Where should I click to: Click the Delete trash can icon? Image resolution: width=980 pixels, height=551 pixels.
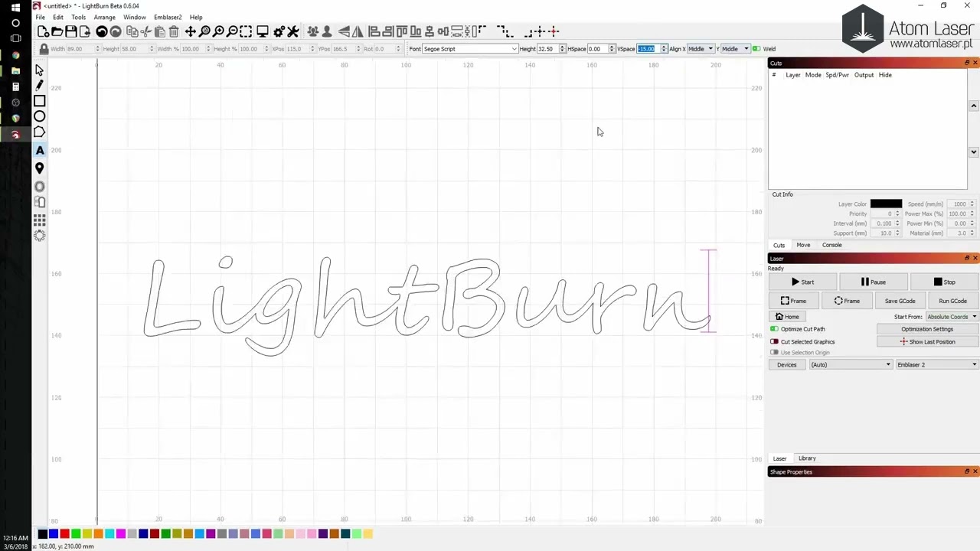pos(173,31)
